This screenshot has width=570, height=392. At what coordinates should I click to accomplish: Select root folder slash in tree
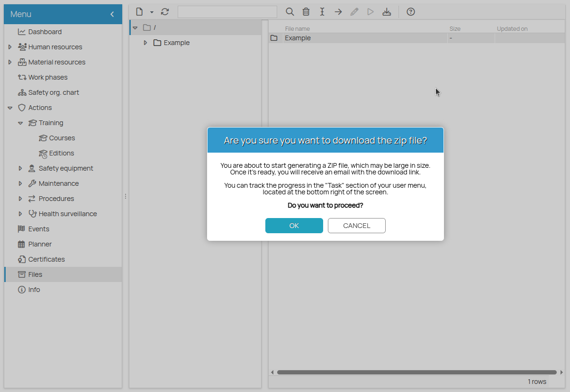(x=155, y=27)
